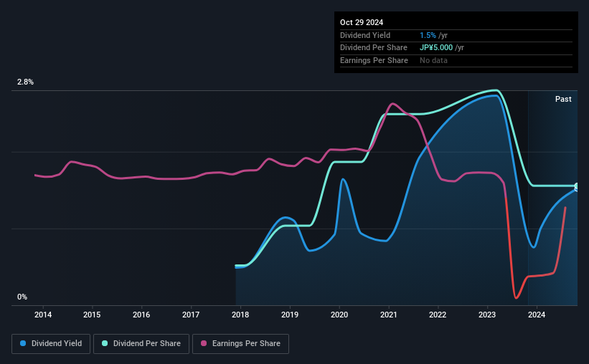This screenshot has width=589, height=364.
Task: Click the 2017 x-axis label
Action: pos(191,315)
